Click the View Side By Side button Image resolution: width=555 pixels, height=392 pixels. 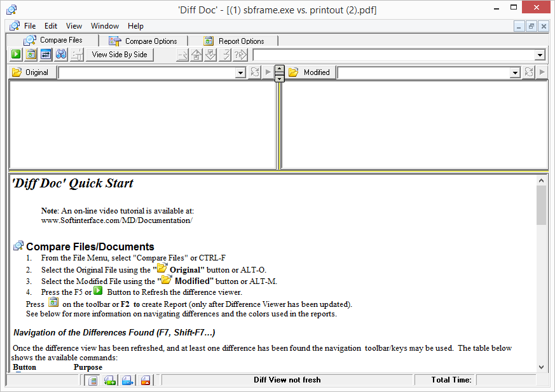pyautogui.click(x=120, y=55)
